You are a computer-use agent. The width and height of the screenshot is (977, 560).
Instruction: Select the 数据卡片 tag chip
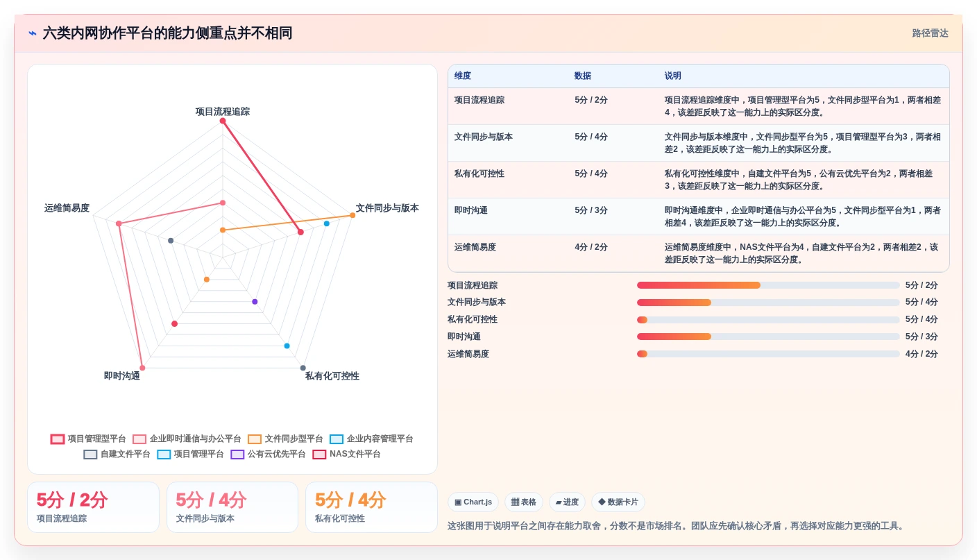pos(618,502)
